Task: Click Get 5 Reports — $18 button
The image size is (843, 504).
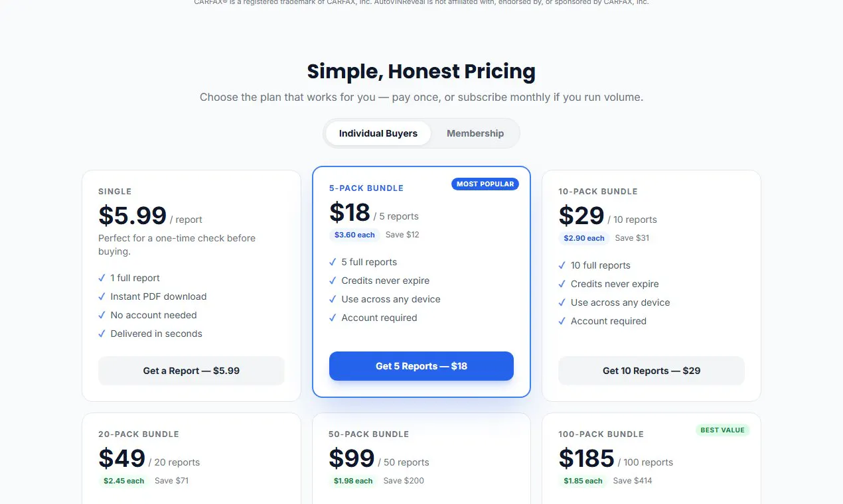Action: pyautogui.click(x=421, y=366)
